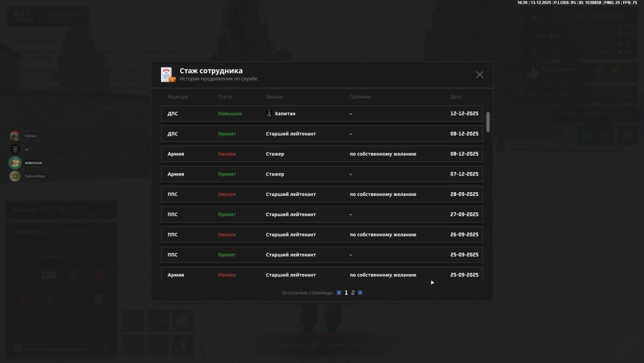Click the Дата column header

coord(456,97)
